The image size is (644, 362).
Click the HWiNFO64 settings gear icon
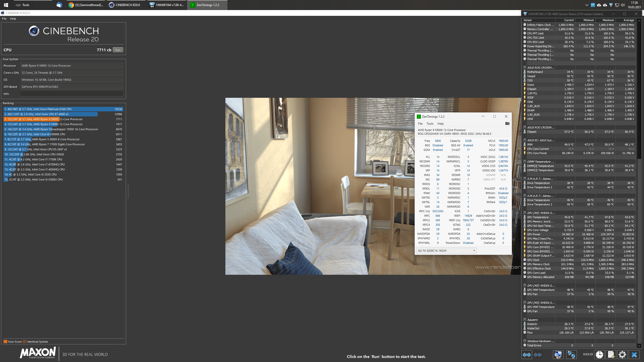[x=623, y=356]
